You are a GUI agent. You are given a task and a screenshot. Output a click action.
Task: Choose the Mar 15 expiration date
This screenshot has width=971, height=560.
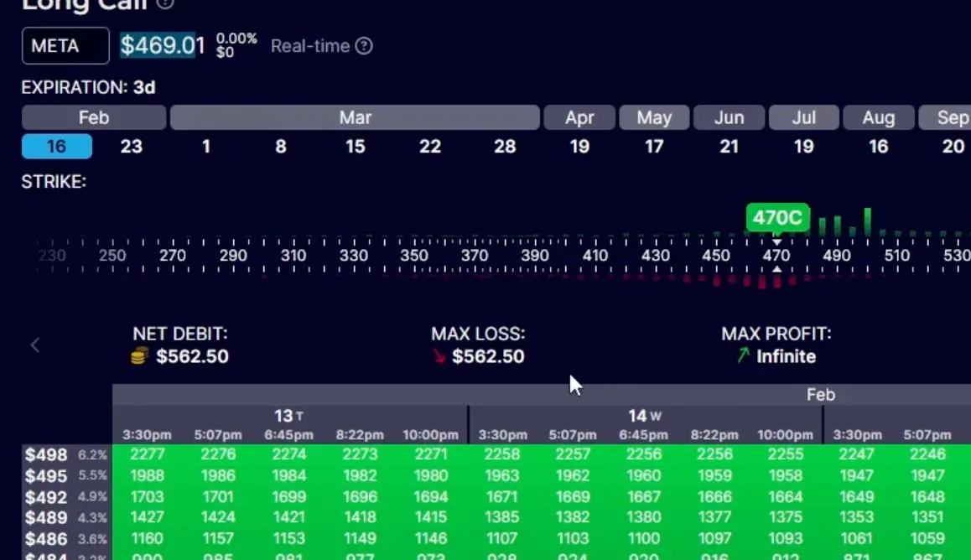[x=356, y=147]
